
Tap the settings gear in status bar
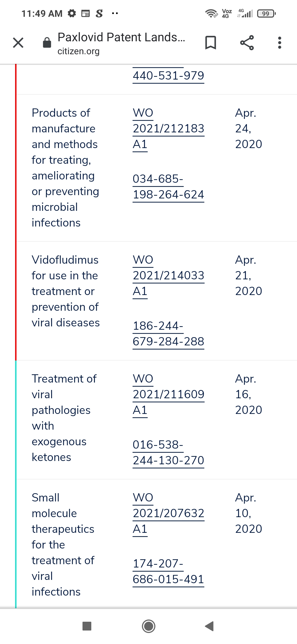pyautogui.click(x=72, y=13)
